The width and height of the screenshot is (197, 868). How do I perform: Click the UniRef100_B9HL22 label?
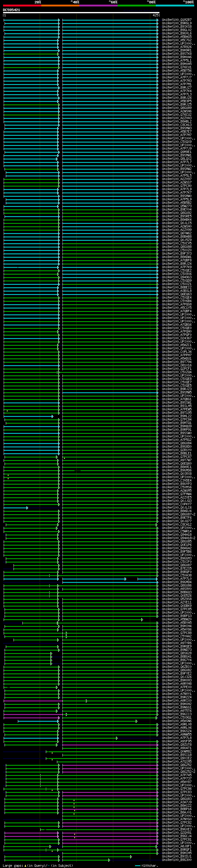point(177,416)
